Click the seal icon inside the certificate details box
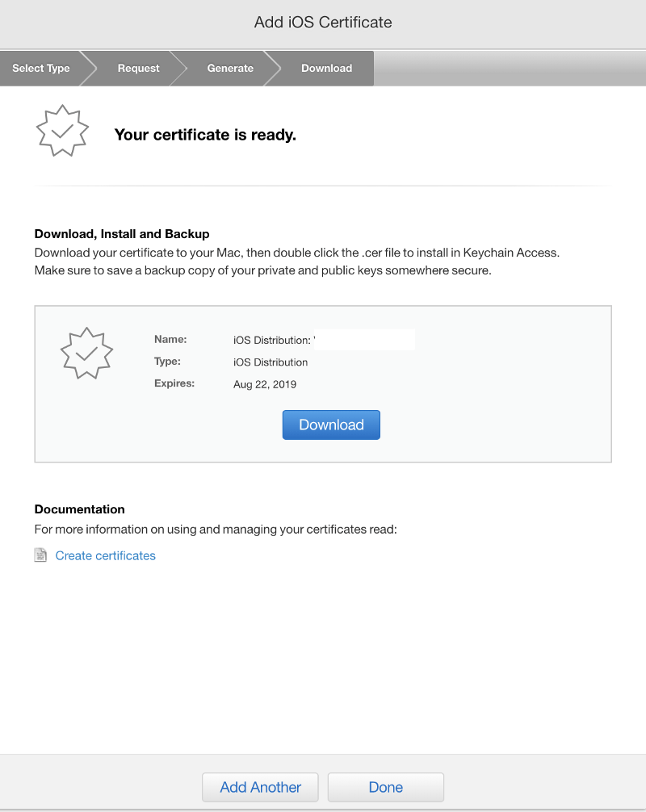 pos(87,353)
